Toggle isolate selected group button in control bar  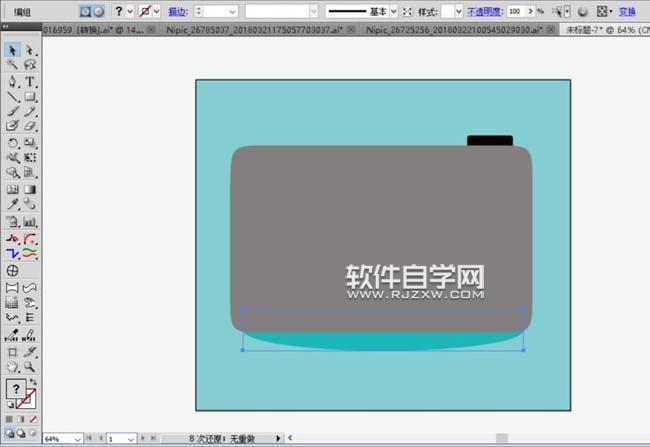85,11
